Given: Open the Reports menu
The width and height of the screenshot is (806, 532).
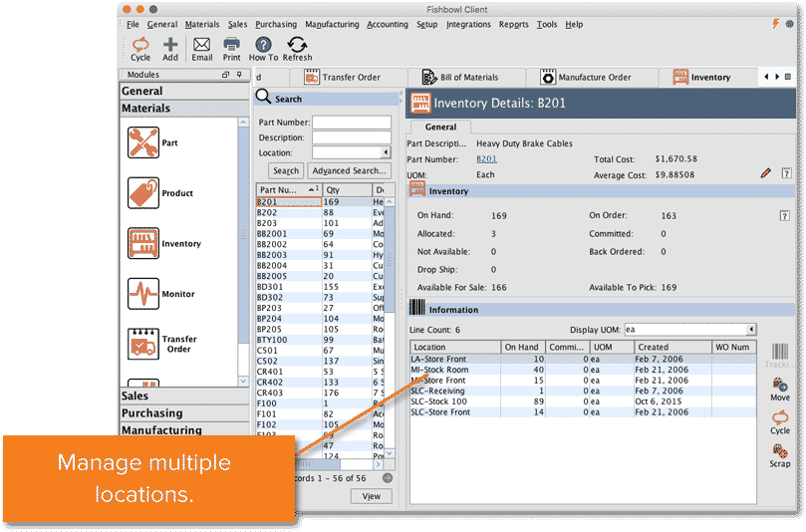Looking at the screenshot, I should coord(513,24).
